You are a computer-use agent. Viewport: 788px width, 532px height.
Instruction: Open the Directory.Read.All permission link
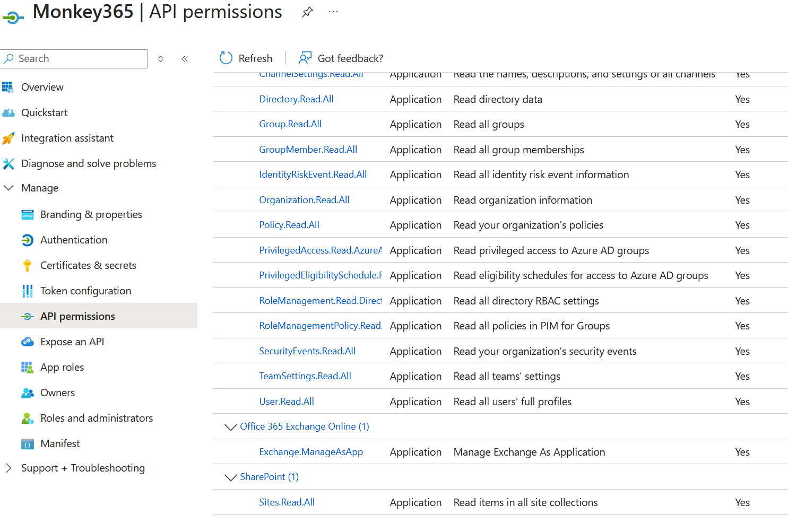point(296,99)
